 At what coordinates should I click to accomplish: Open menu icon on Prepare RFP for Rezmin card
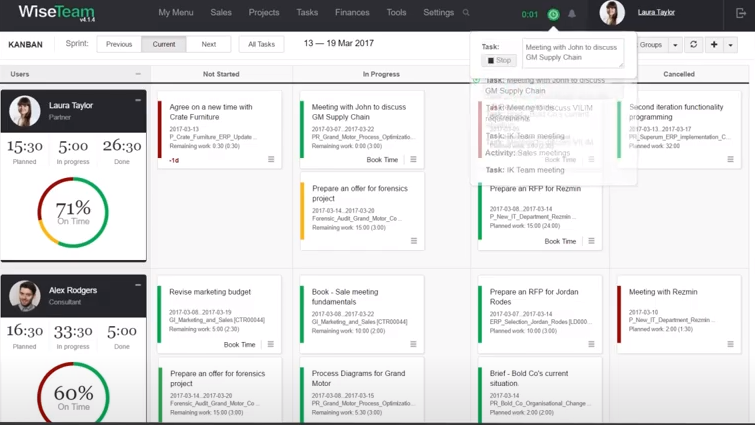[591, 241]
